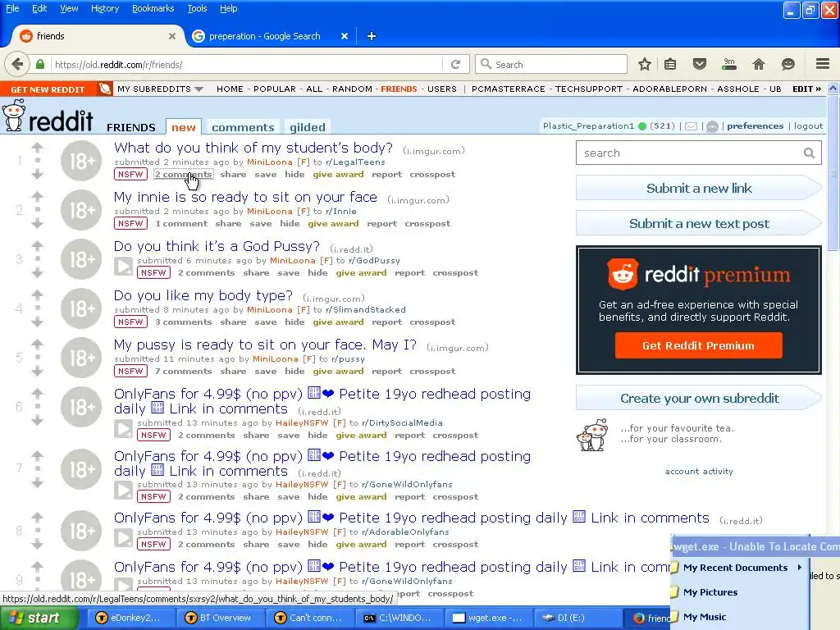This screenshot has height=630, width=840.
Task: Click the Firefox Search box
Action: click(x=552, y=64)
